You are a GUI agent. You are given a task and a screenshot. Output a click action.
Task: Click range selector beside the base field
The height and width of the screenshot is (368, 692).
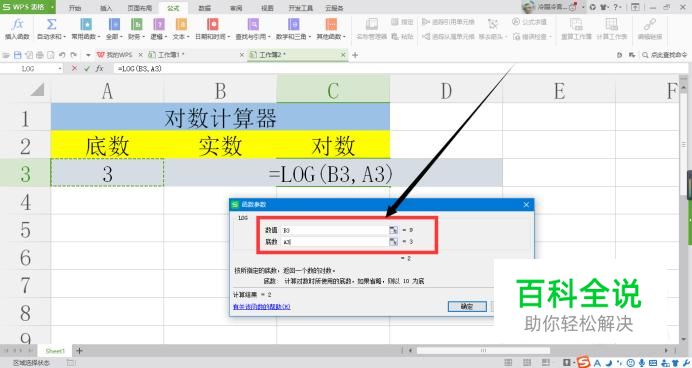[x=393, y=241]
